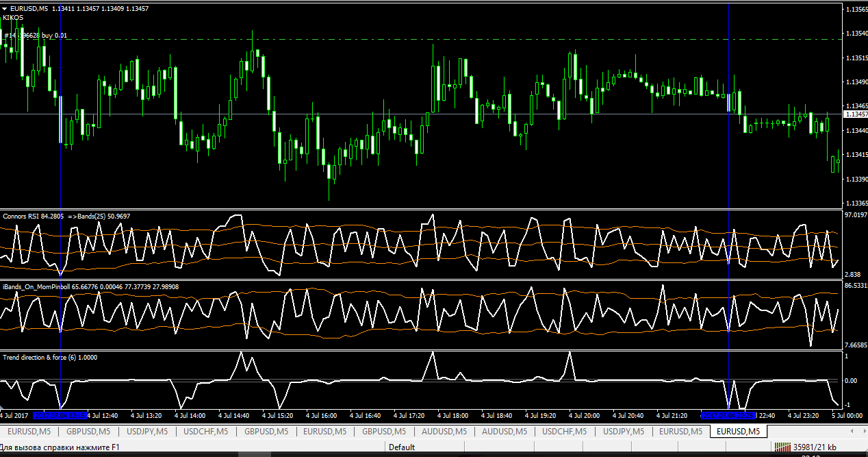Click the 1.13390 price scale value
This screenshot has height=457, width=868.
(856, 180)
